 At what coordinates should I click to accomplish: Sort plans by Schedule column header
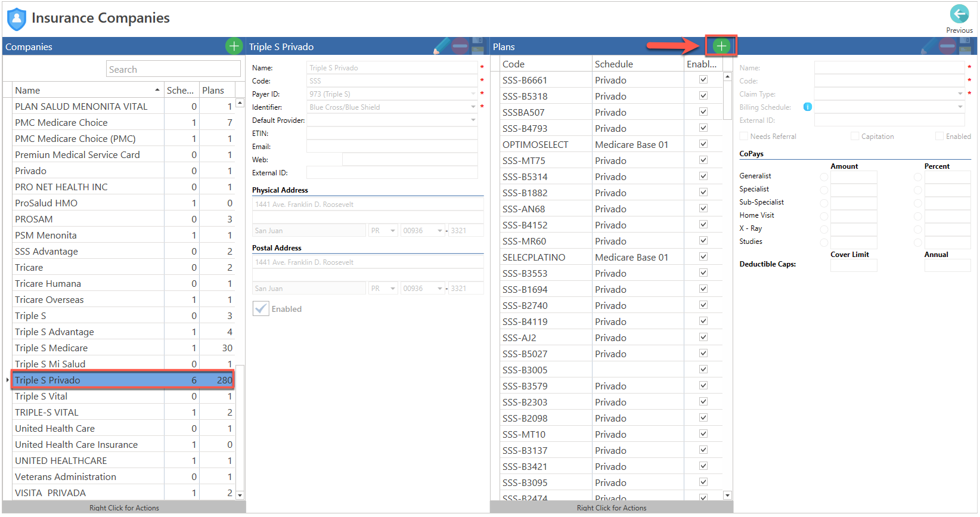click(x=638, y=64)
